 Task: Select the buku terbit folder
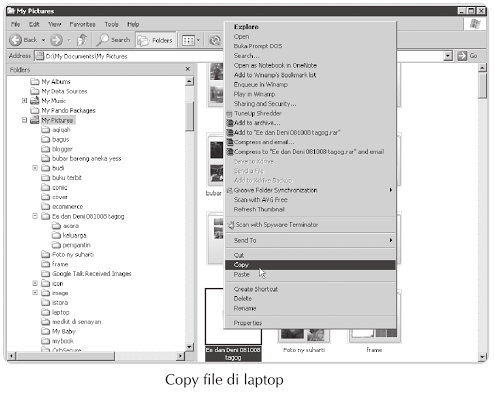61,178
